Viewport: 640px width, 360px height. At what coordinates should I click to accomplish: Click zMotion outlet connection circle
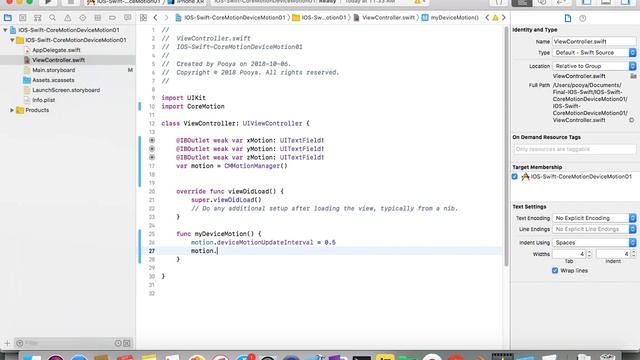[x=152, y=157]
